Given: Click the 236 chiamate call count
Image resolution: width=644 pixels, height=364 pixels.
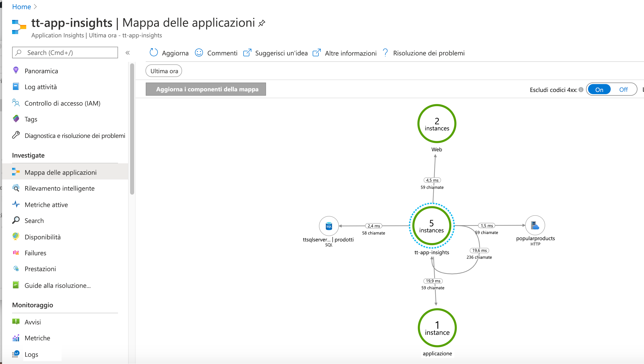Looking at the screenshot, I should 479,257.
